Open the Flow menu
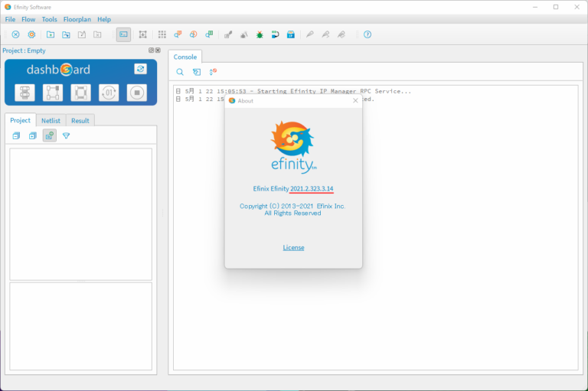Image resolution: width=588 pixels, height=391 pixels. (28, 19)
